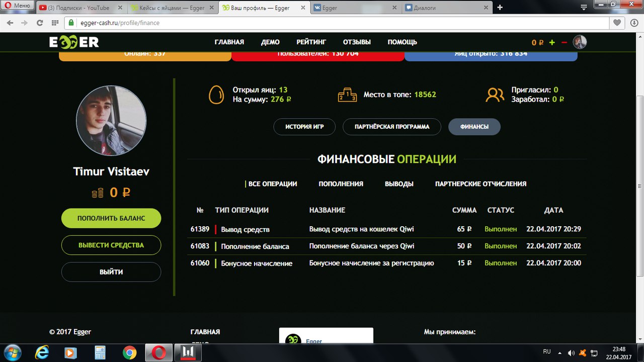Open ГЛАВНАЯ in top navigation
644x362 pixels.
pyautogui.click(x=229, y=42)
